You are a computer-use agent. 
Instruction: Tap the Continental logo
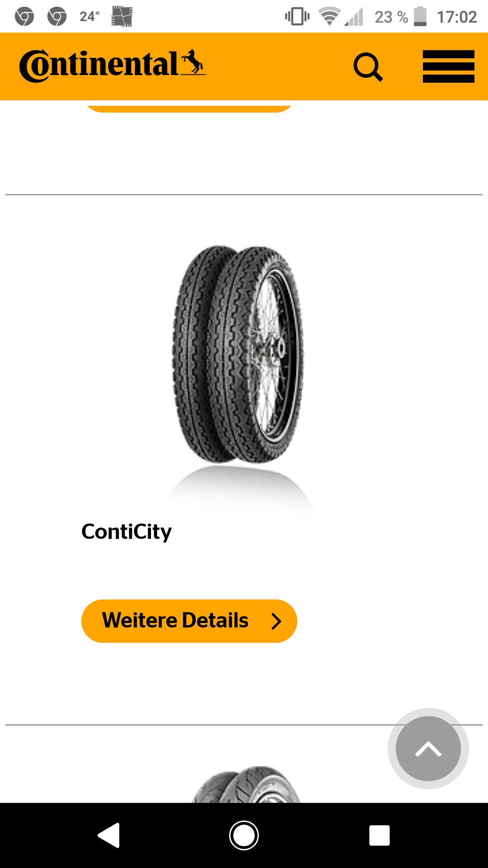coord(112,66)
